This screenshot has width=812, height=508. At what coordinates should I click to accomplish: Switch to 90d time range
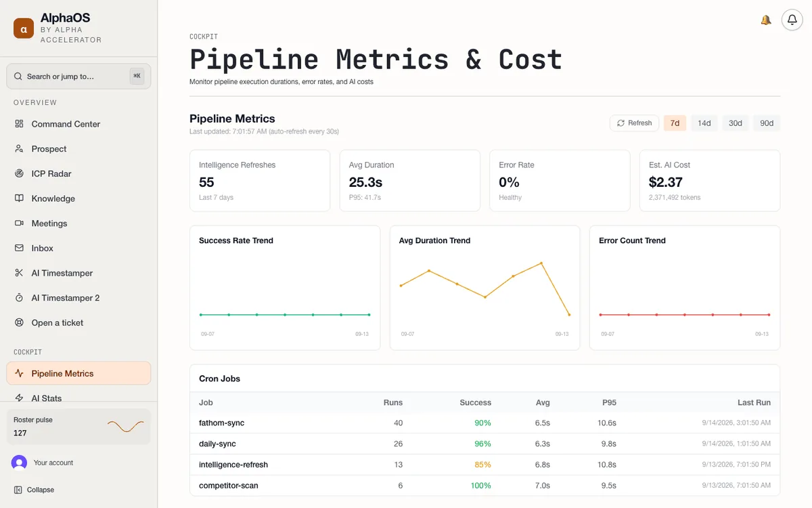tap(767, 123)
